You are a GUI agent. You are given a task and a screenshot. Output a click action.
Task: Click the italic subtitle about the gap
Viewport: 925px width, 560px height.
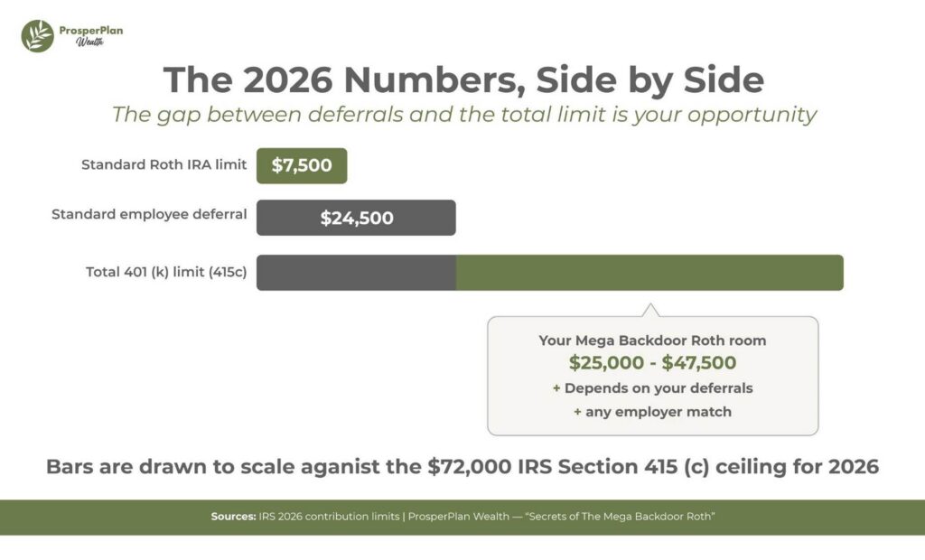[x=463, y=114]
